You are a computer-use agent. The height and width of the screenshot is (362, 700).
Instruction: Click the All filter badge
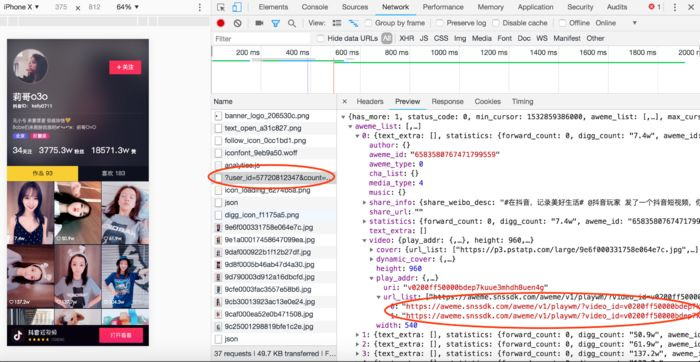click(387, 38)
